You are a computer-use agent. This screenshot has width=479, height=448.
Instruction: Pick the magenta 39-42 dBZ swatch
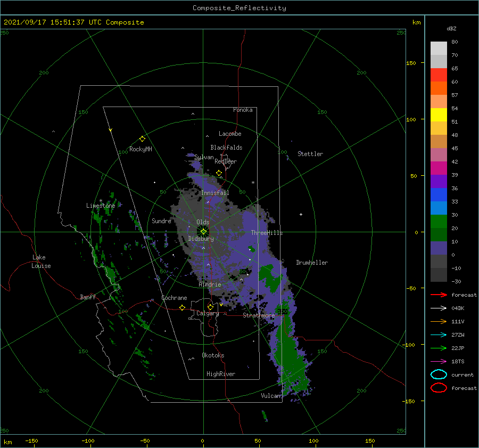click(x=439, y=168)
